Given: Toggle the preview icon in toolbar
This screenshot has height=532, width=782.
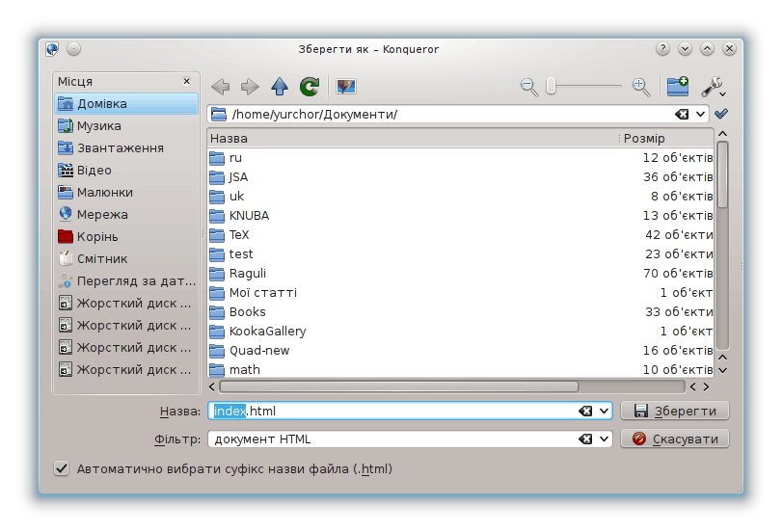Looking at the screenshot, I should coord(345,87).
